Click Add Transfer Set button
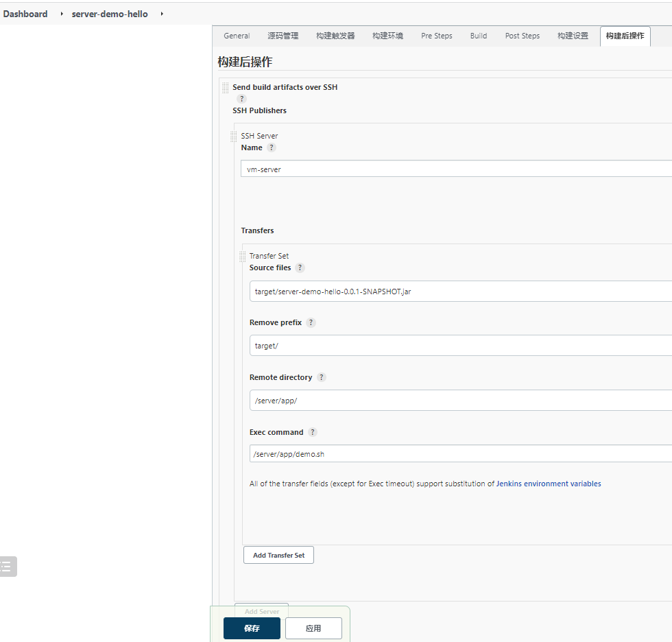This screenshot has height=642, width=672. 278,555
